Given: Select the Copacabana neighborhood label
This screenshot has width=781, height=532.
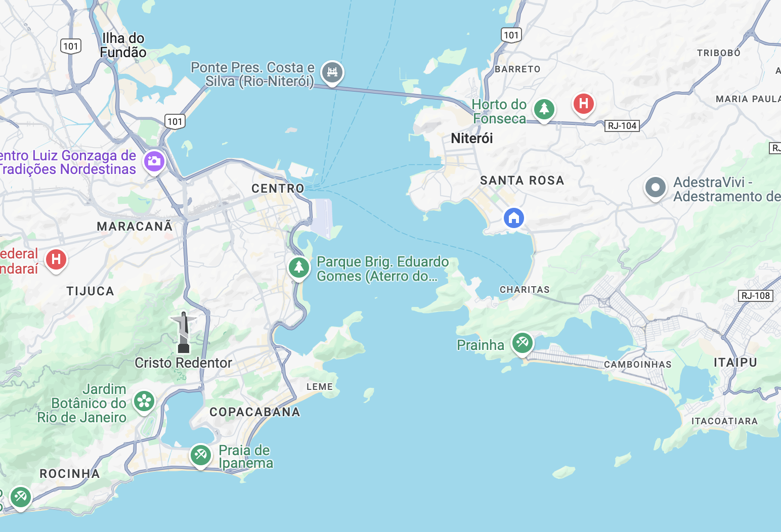Looking at the screenshot, I should pos(255,412).
